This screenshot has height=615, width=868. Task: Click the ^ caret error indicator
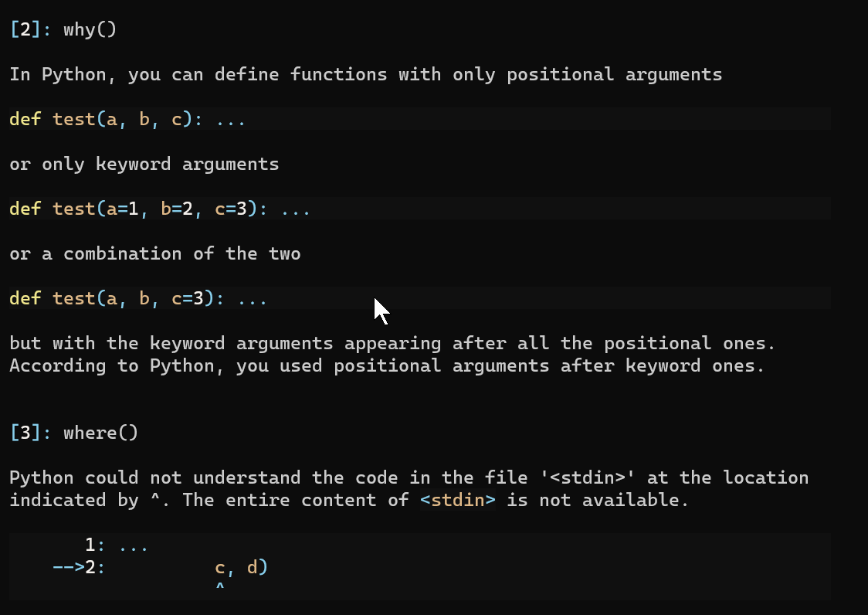point(219,589)
